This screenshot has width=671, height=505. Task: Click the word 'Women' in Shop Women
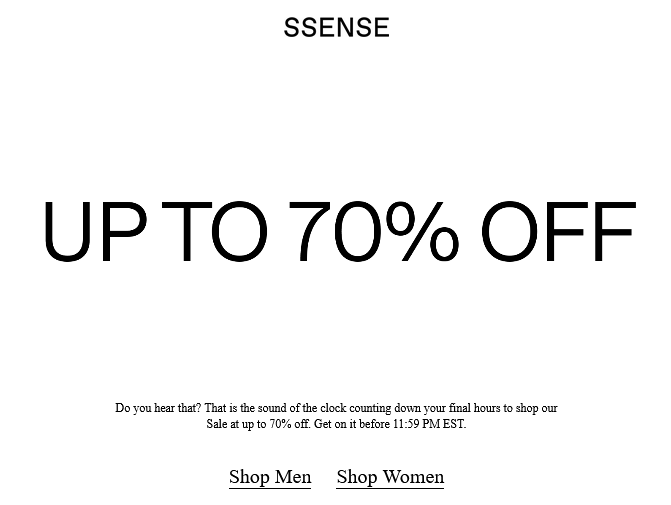413,477
